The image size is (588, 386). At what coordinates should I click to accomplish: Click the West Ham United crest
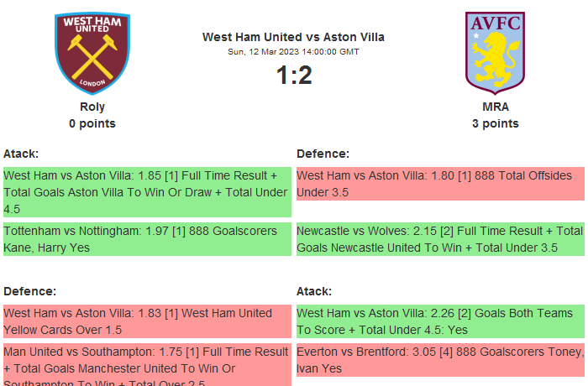coord(92,51)
